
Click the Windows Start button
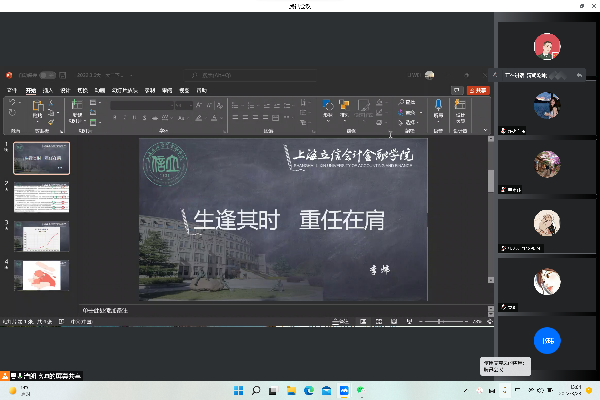[x=237, y=389]
